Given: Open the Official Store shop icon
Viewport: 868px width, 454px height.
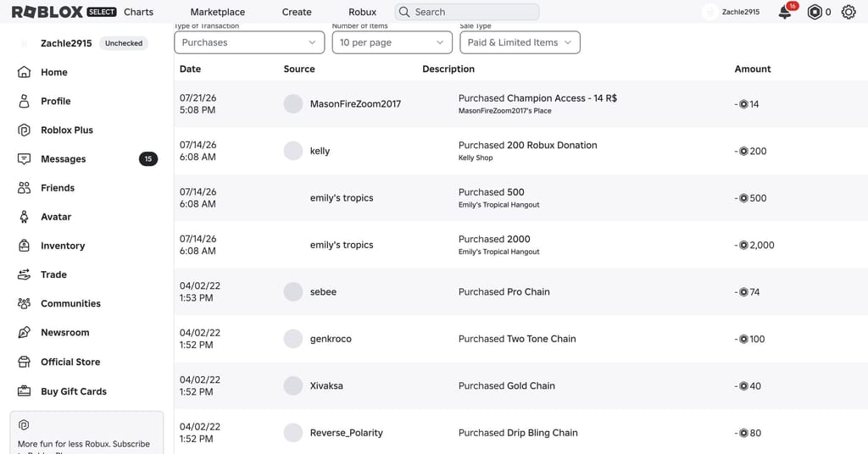Looking at the screenshot, I should (x=24, y=362).
